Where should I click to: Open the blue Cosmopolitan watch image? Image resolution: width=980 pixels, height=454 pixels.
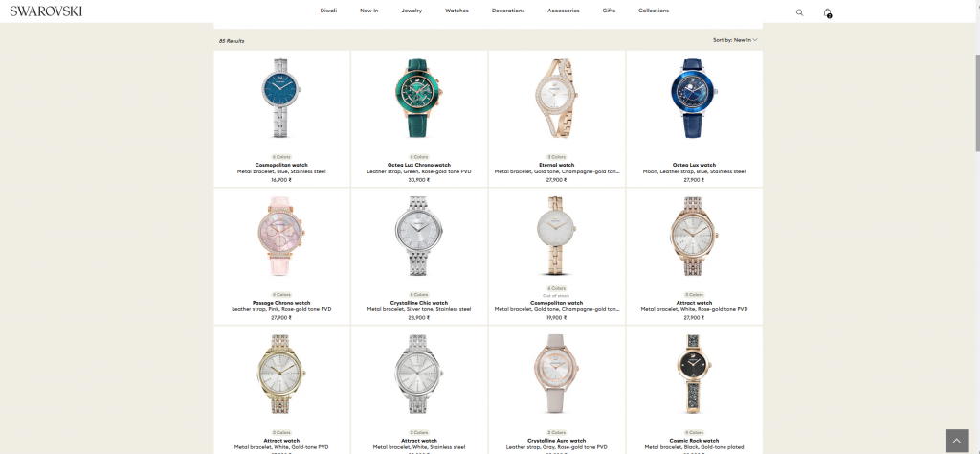[281, 99]
